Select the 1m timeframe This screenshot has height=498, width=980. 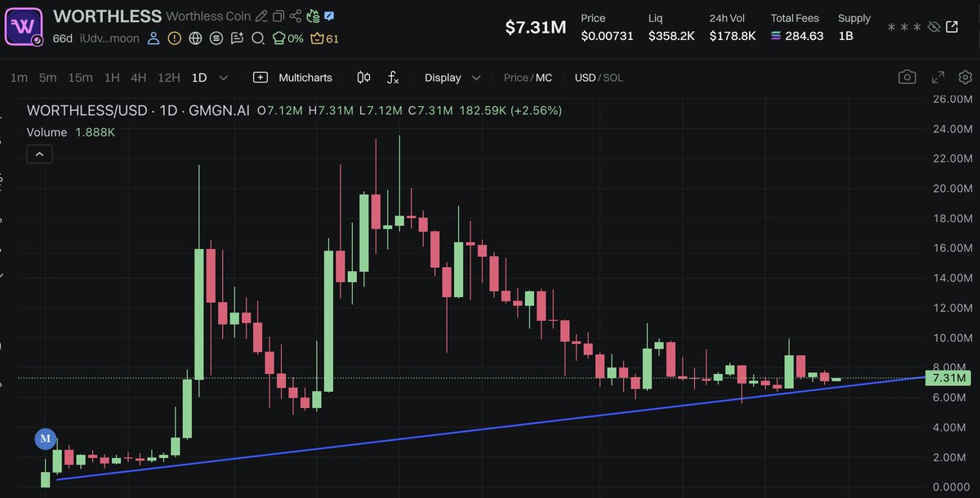[19, 78]
